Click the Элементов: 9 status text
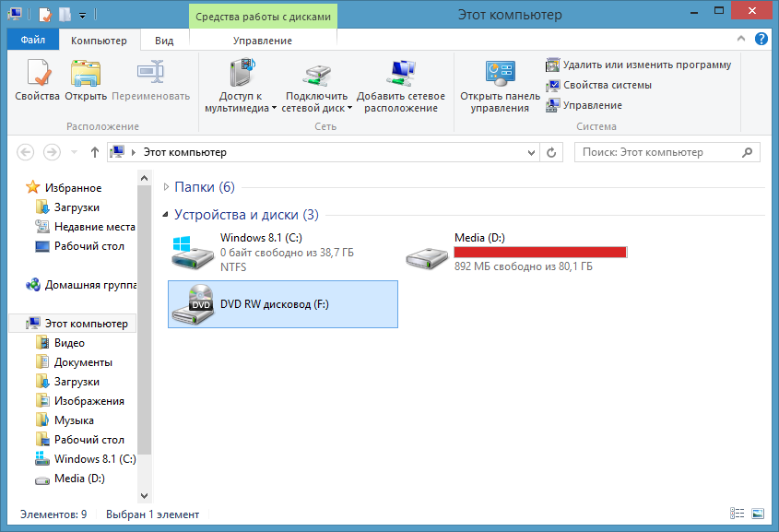The image size is (779, 532). [x=53, y=514]
